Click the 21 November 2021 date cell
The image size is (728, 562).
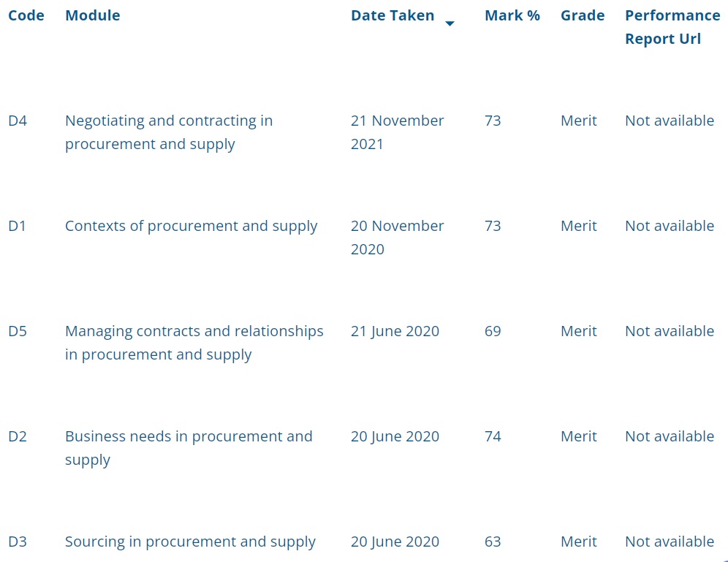(x=398, y=132)
